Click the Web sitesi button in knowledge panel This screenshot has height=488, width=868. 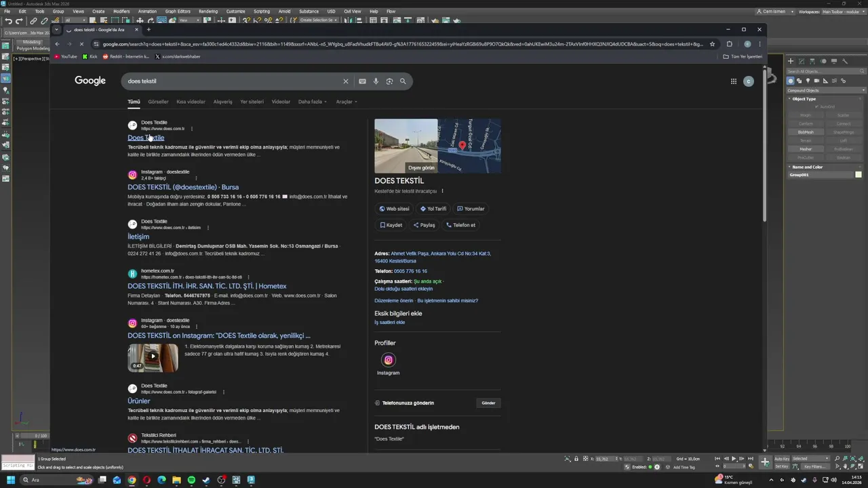pyautogui.click(x=394, y=209)
